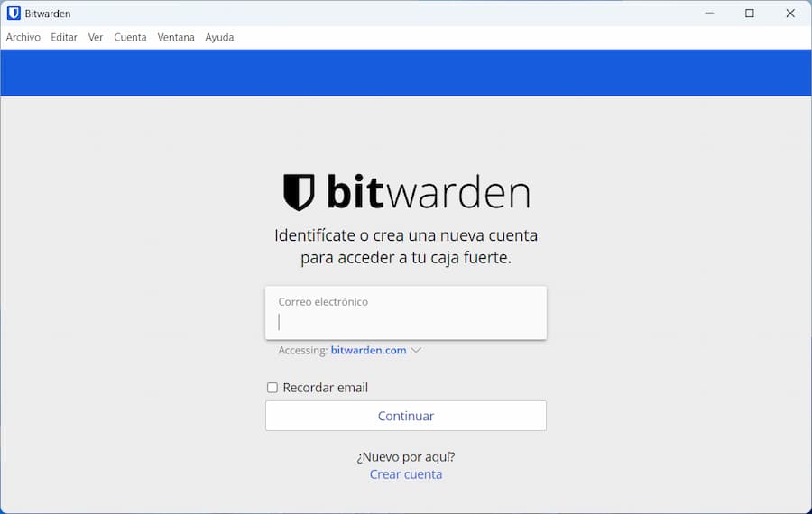The image size is (812, 514).
Task: Open the Archivo menu
Action: click(23, 37)
